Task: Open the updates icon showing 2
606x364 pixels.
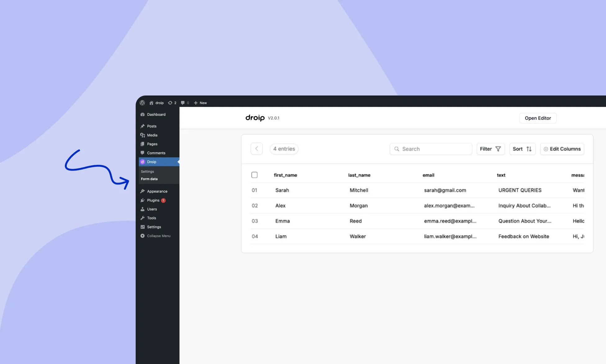Action: tap(172, 103)
